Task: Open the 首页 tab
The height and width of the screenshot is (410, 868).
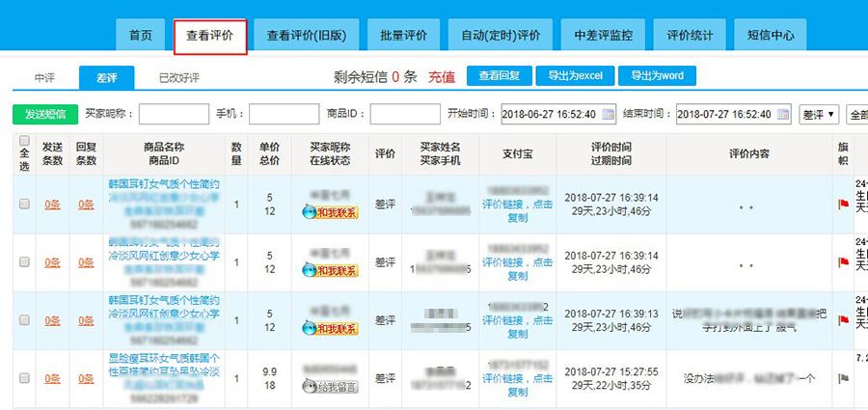Action: 141,35
